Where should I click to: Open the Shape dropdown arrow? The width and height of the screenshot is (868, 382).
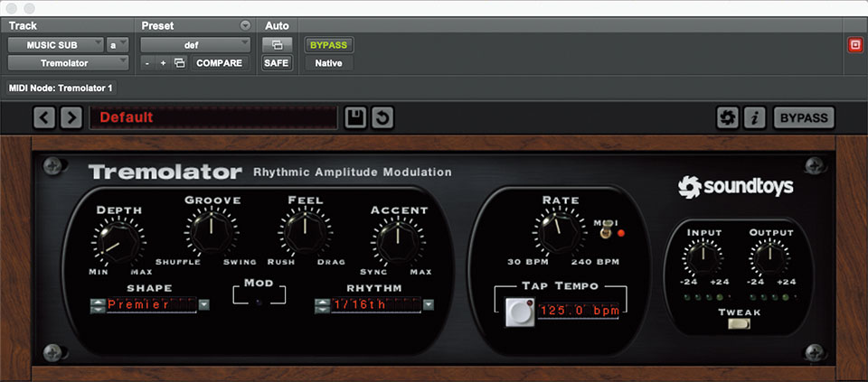pyautogui.click(x=204, y=304)
